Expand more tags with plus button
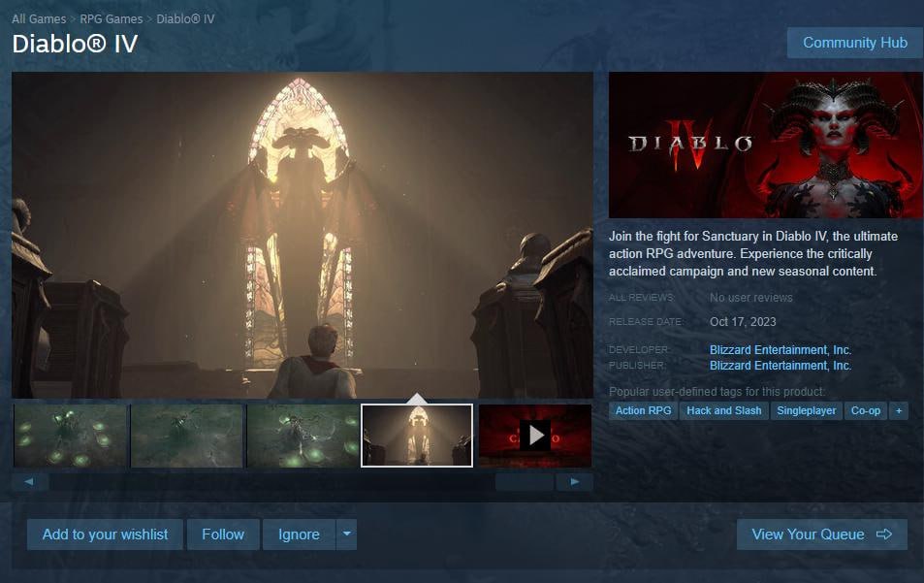Screen dimensions: 924x583 [899, 410]
